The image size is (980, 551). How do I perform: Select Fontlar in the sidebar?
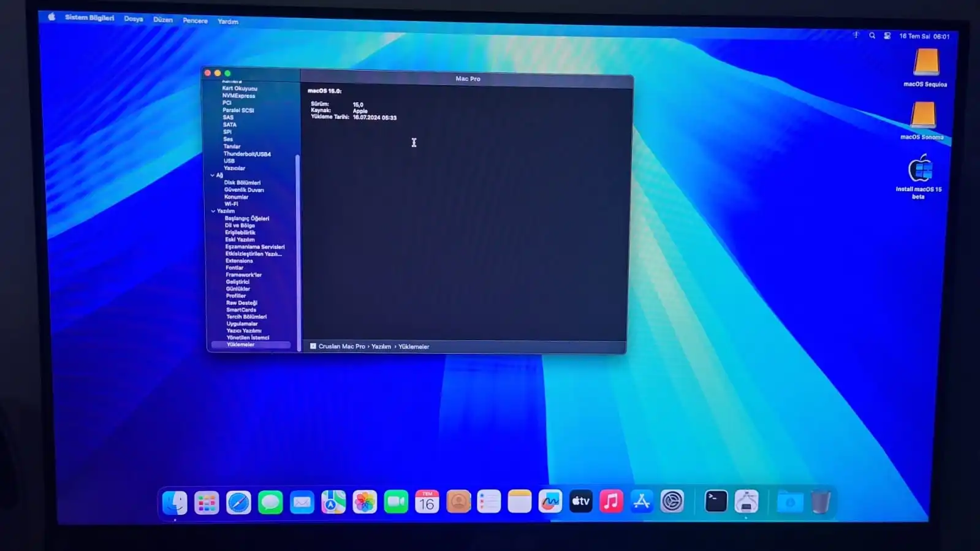coord(235,268)
